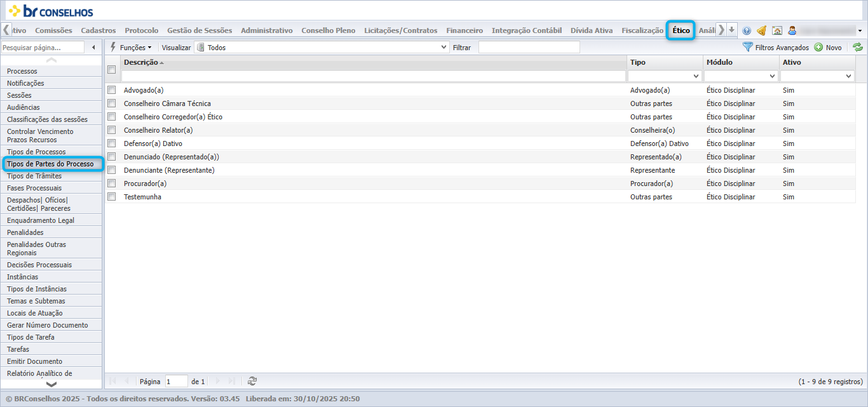Open the notifications bell icon

click(x=761, y=30)
